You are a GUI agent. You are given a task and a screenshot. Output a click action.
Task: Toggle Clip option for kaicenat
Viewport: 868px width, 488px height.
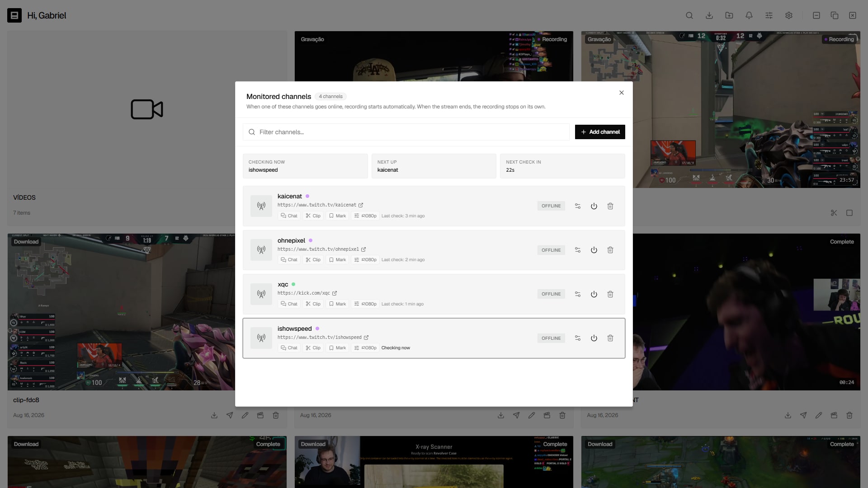(313, 216)
